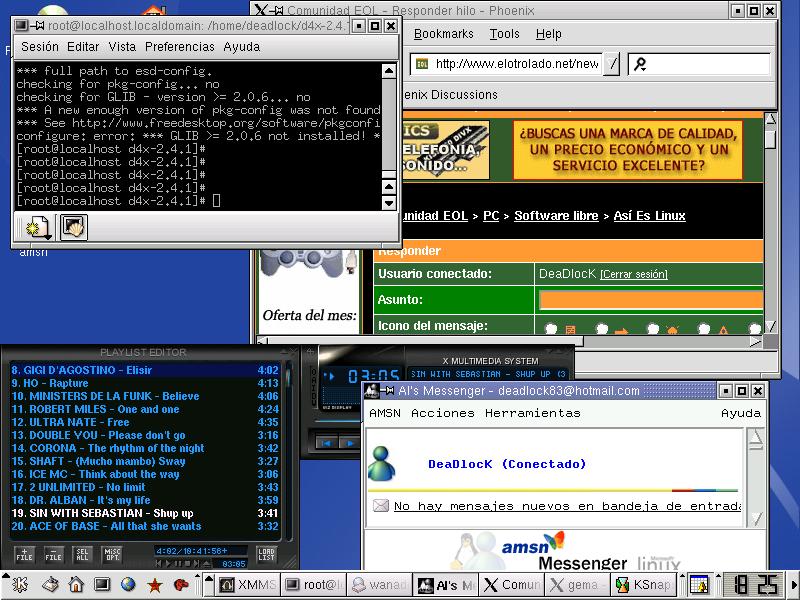Open the Preferencias menu in Konsole
The width and height of the screenshot is (800, 600).
(179, 47)
